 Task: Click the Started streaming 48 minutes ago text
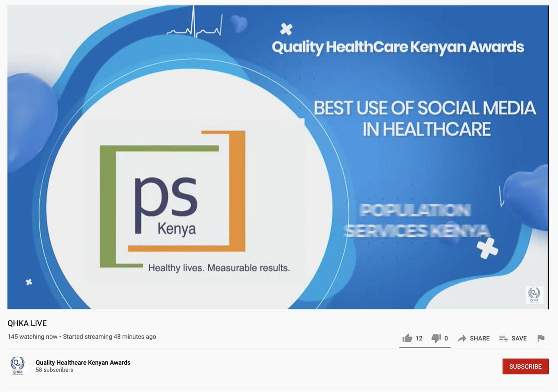tap(109, 336)
